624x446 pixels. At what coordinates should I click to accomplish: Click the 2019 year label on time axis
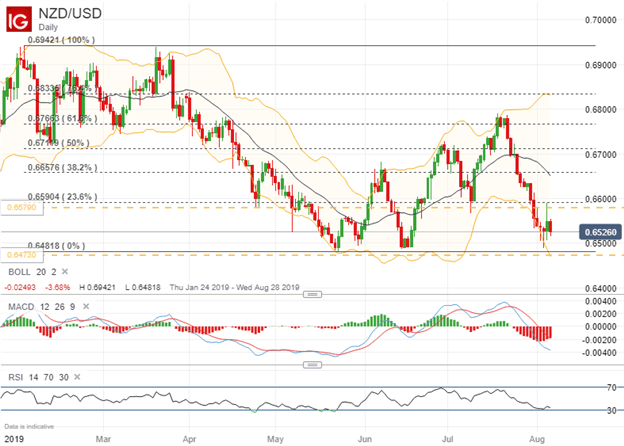tap(14, 439)
